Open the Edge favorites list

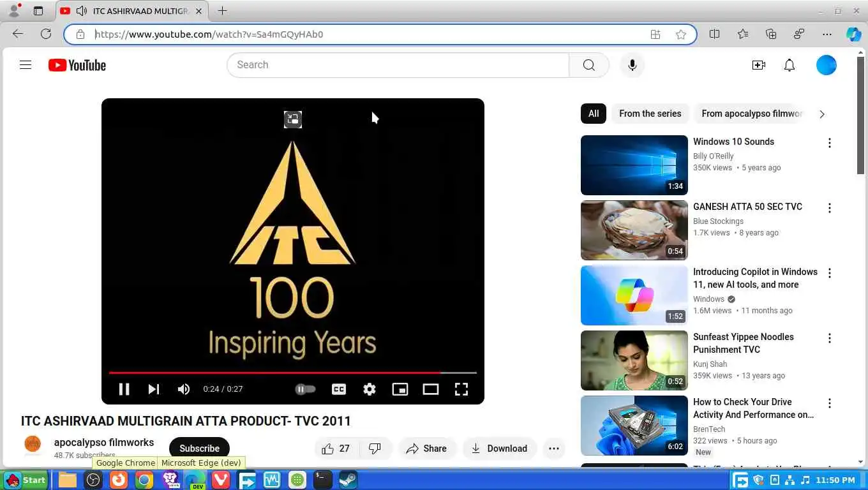click(x=743, y=34)
